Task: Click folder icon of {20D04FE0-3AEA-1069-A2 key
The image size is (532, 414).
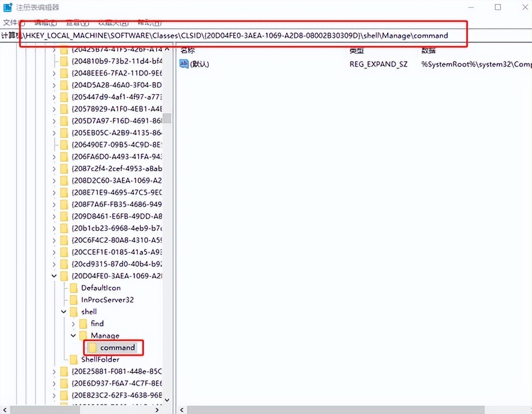Action: pyautogui.click(x=64, y=276)
